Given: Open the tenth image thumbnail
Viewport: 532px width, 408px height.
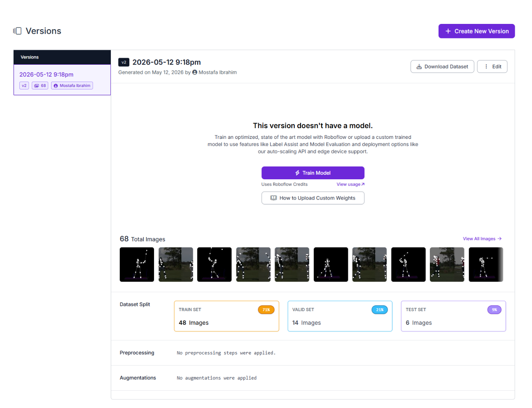Looking at the screenshot, I should [486, 265].
